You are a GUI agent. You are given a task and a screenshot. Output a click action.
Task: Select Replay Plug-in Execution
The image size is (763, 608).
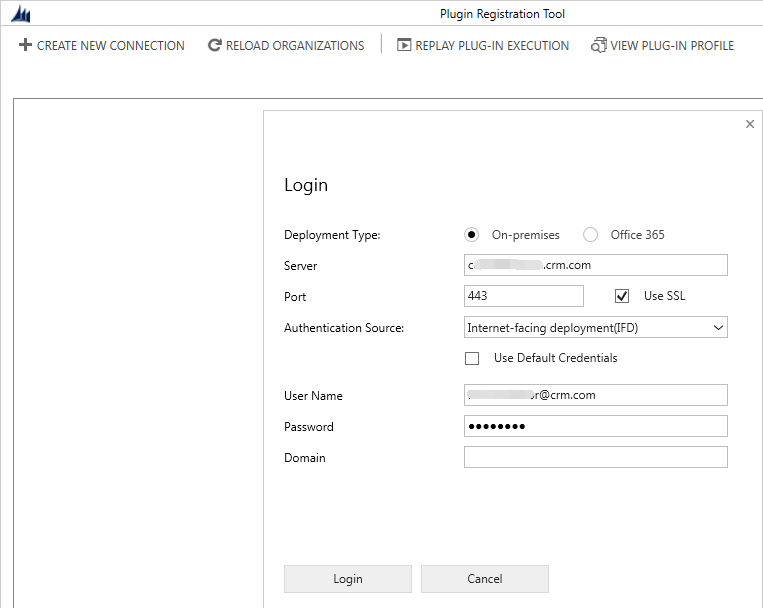point(483,45)
